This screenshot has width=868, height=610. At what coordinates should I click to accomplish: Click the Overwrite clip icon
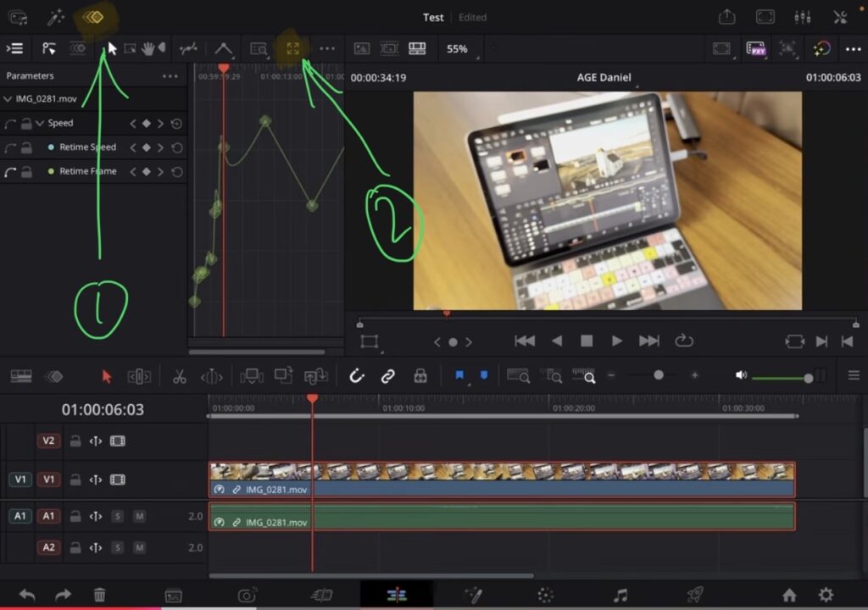click(x=284, y=376)
